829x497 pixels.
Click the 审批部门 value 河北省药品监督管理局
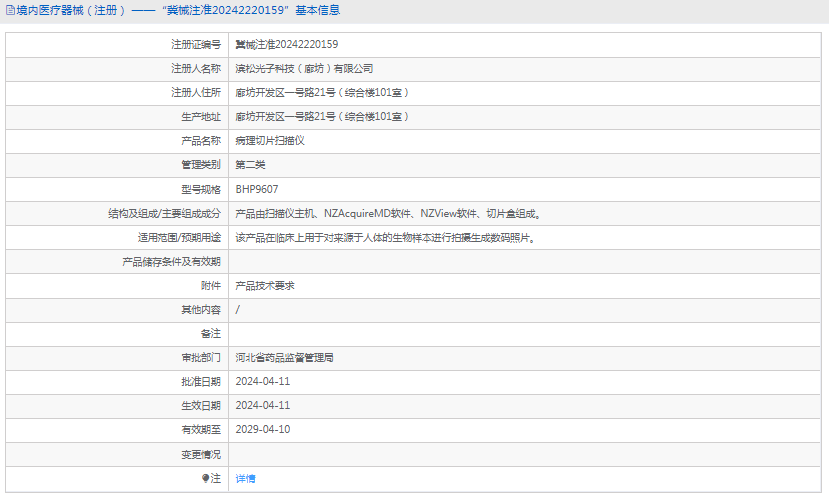pyautogui.click(x=284, y=358)
